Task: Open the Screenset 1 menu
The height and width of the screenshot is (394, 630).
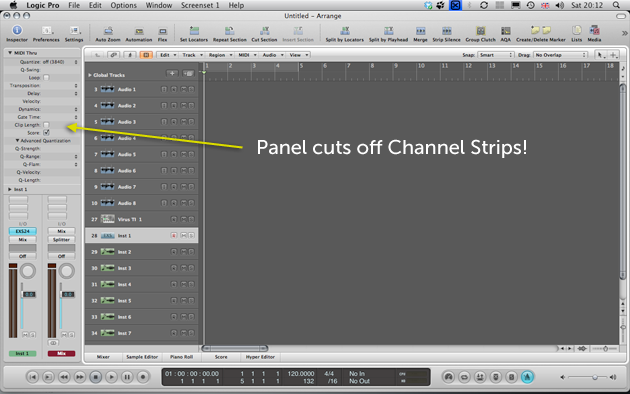Action: tap(200, 5)
